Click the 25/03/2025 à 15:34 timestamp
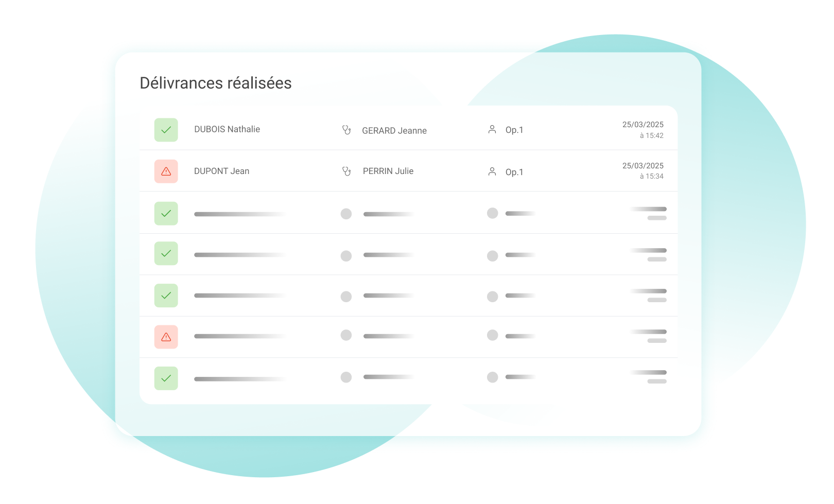The width and height of the screenshot is (834, 504). coord(642,171)
